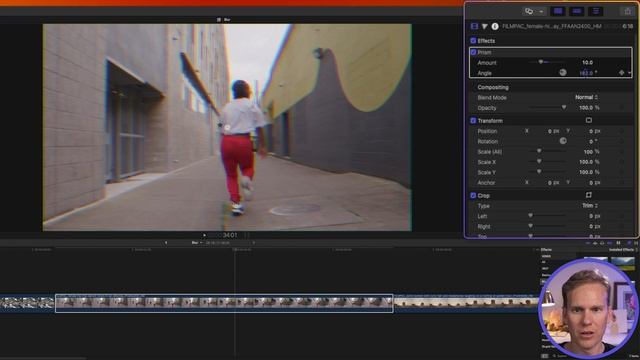Click the viewer timecode display
The height and width of the screenshot is (360, 640).
click(230, 235)
